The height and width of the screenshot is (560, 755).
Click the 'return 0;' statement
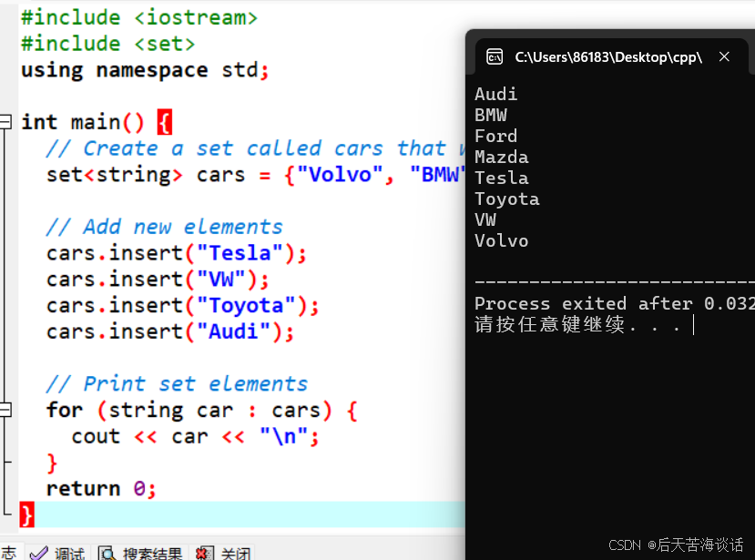[x=101, y=489]
